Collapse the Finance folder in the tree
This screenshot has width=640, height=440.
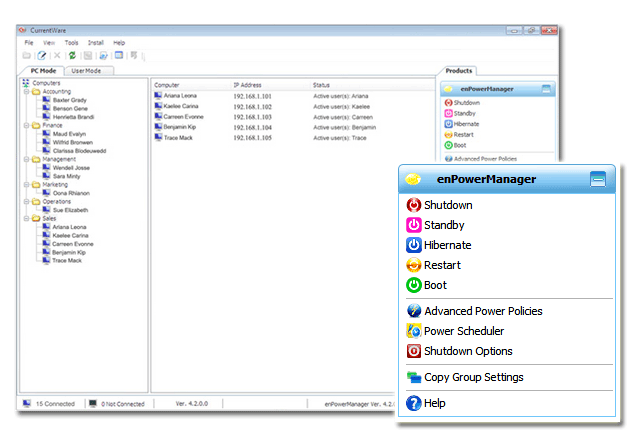[x=27, y=125]
